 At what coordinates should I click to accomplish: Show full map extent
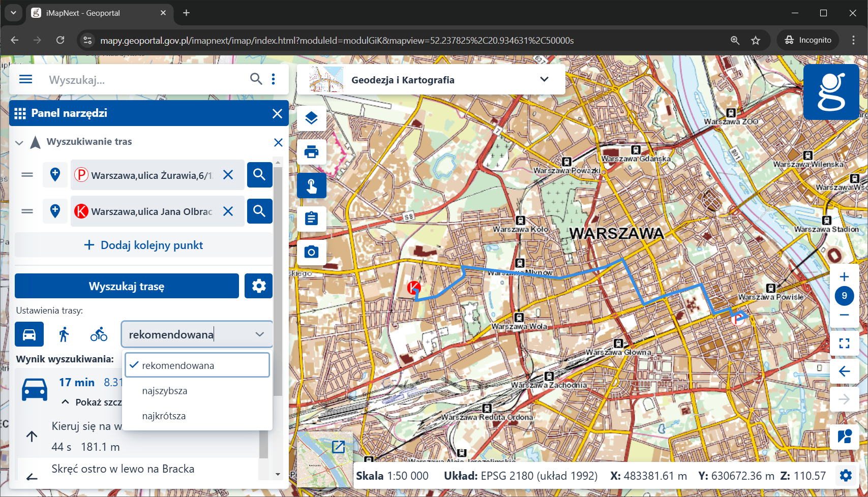[844, 344]
